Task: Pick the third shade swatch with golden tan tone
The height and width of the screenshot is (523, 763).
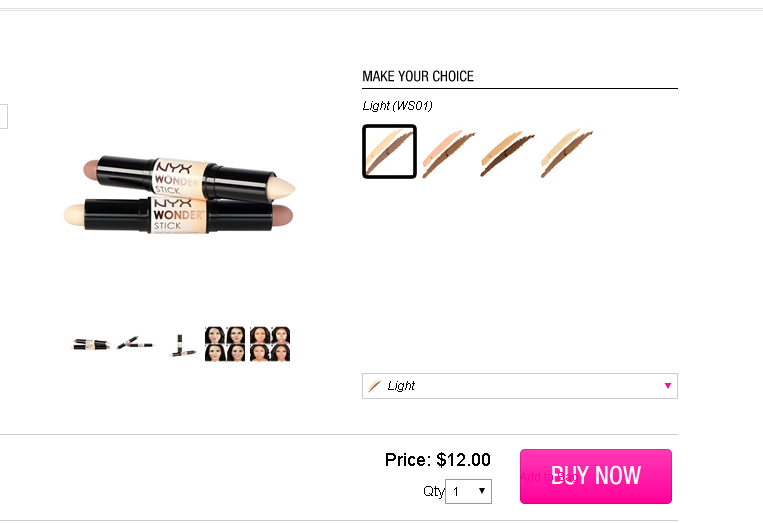Action: click(507, 152)
